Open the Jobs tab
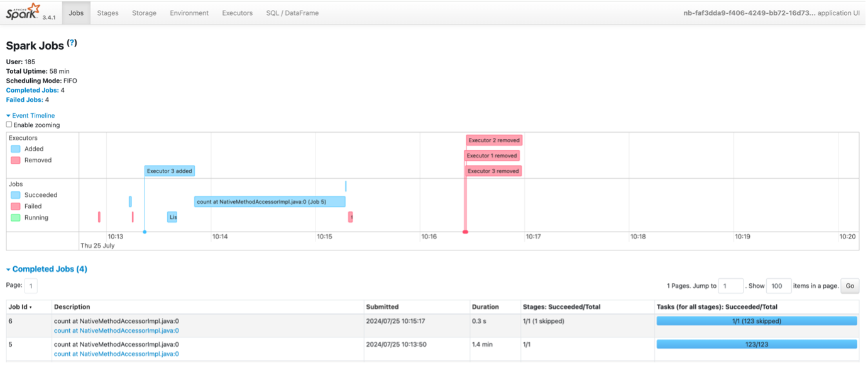This screenshot has width=868, height=365. point(76,13)
